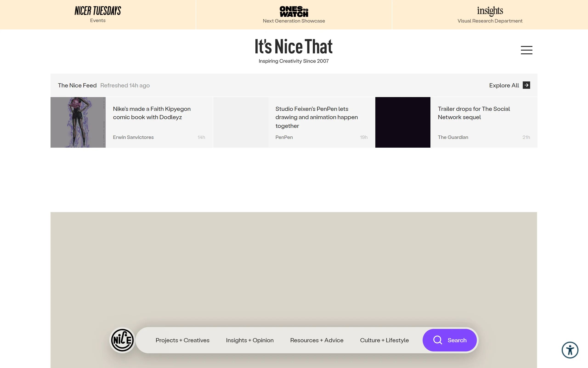588x368 pixels.
Task: Click The Nice Feed heading
Action: coord(77,85)
